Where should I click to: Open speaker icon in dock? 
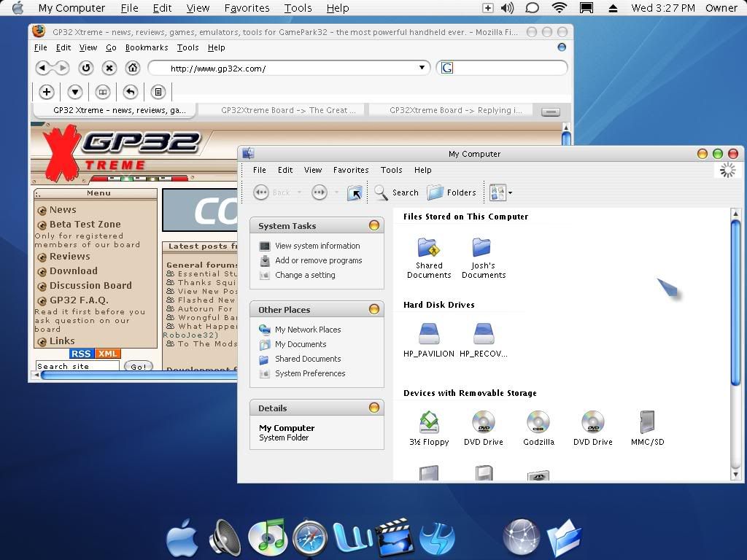tap(225, 538)
